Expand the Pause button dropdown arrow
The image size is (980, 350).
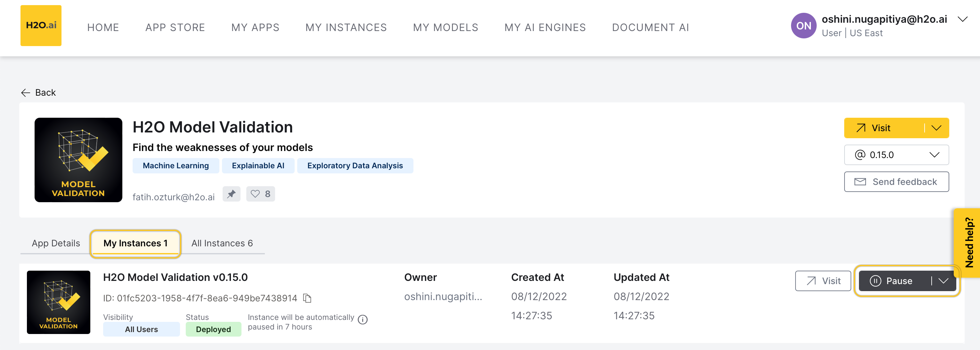point(943,281)
